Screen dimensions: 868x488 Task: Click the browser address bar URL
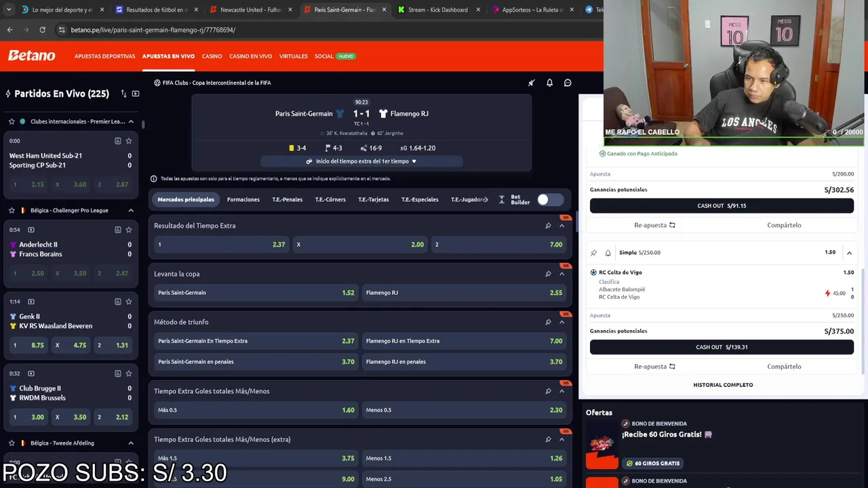(153, 30)
